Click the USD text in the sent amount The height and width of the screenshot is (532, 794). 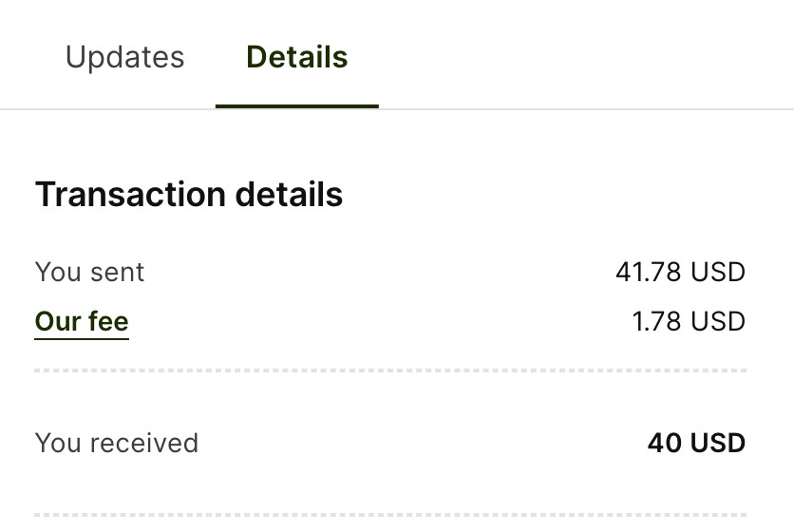coord(718,272)
